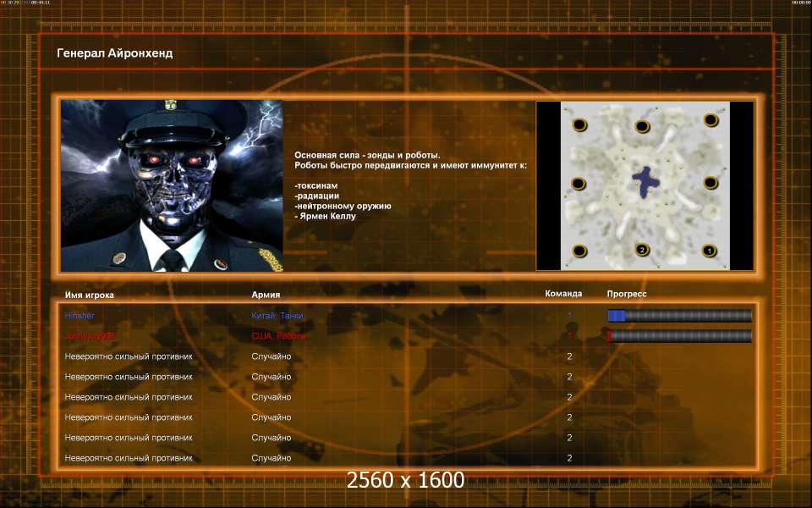Click start position marker numbered 1 on minimap
The image size is (812, 508).
pyautogui.click(x=710, y=251)
